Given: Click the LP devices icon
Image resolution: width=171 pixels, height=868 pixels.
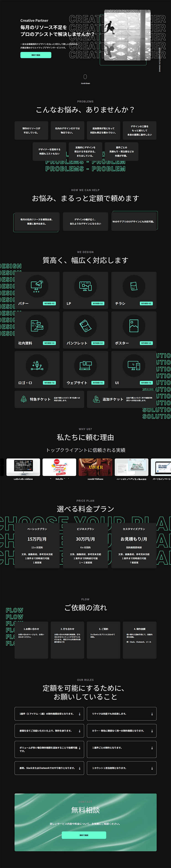Looking at the screenshot, I should pyautogui.click(x=85, y=286).
